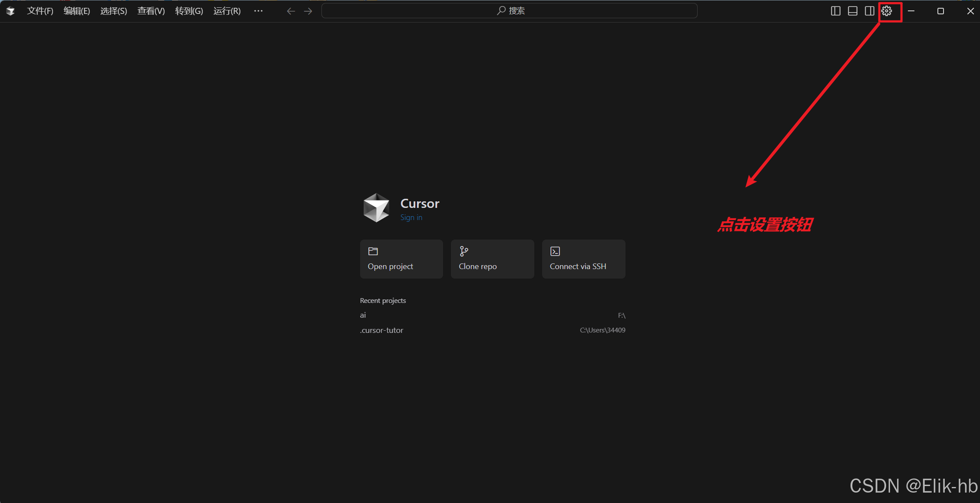Image resolution: width=980 pixels, height=503 pixels.
Task: Open the 运行(R) menu
Action: [227, 11]
